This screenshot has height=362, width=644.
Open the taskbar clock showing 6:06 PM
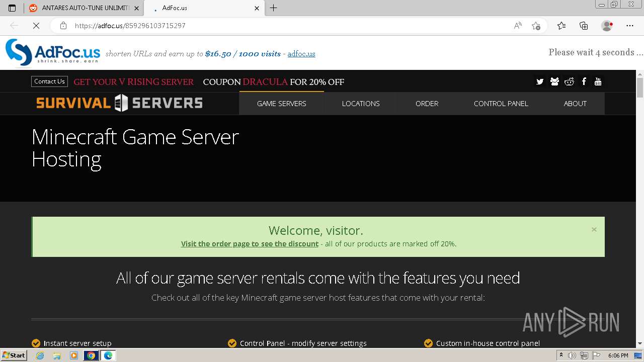[618, 355]
